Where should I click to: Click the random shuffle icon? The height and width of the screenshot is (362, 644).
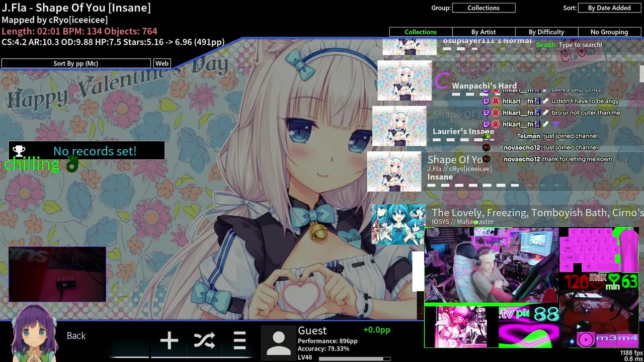204,341
